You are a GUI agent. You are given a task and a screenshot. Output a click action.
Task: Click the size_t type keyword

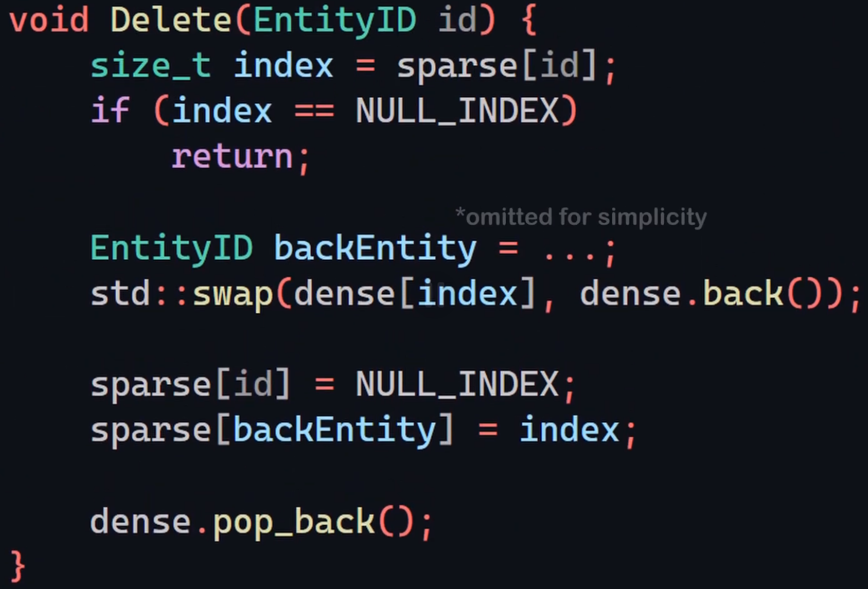151,65
